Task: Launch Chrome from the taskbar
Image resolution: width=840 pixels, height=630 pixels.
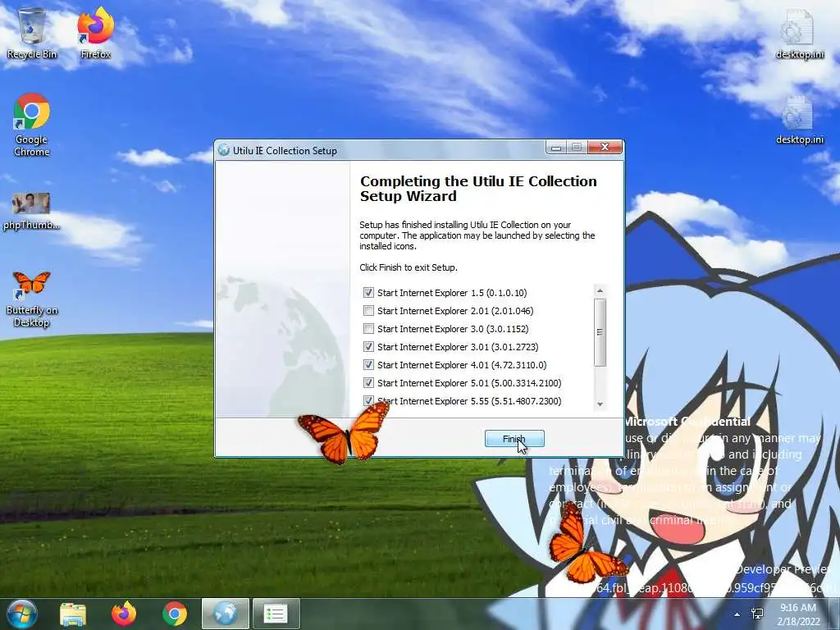Action: [175, 614]
